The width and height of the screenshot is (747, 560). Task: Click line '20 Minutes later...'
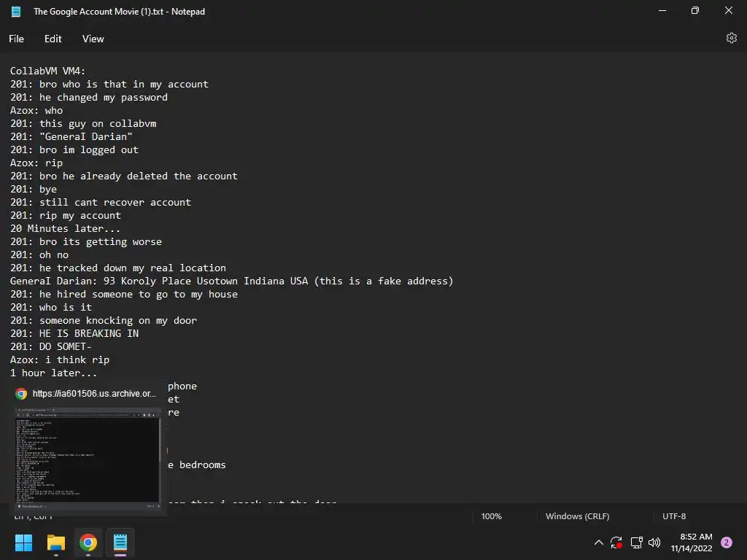[x=65, y=228]
